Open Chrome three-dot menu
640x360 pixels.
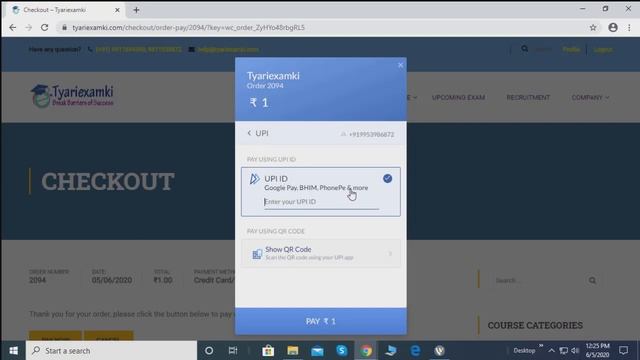point(629,27)
